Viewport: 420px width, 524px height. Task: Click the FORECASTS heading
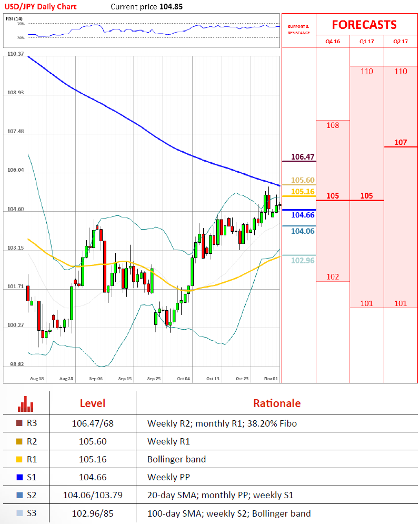pyautogui.click(x=364, y=25)
